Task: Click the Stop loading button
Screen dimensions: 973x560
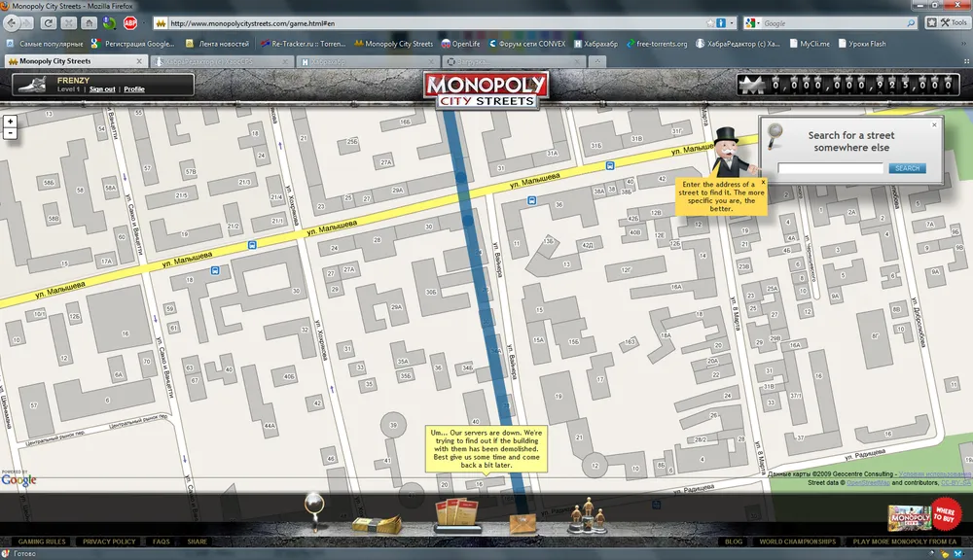Action: tap(69, 23)
